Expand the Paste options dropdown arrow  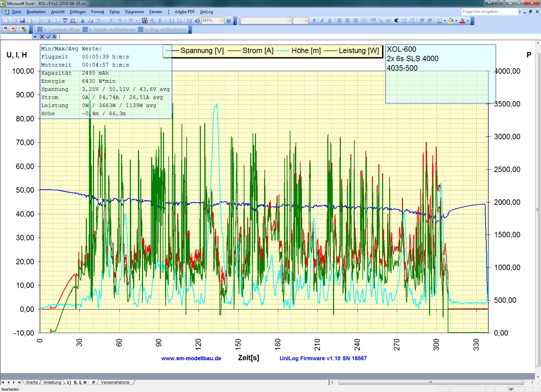104,21
